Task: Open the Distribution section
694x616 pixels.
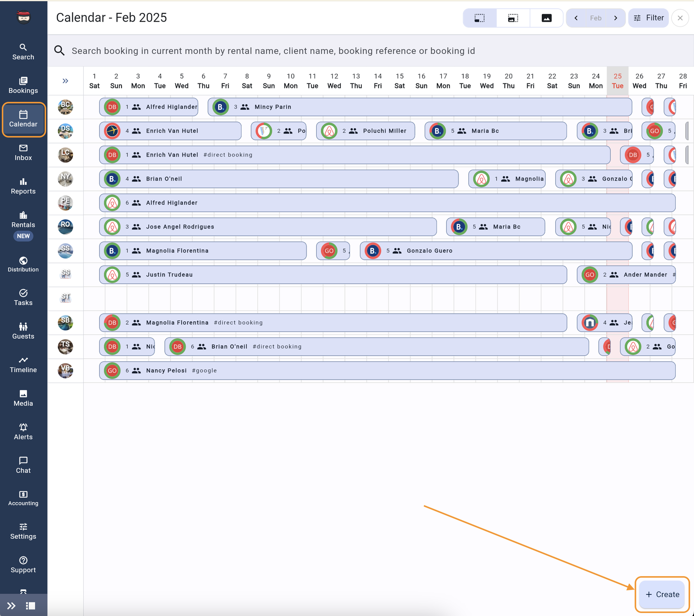Action: [x=23, y=264]
